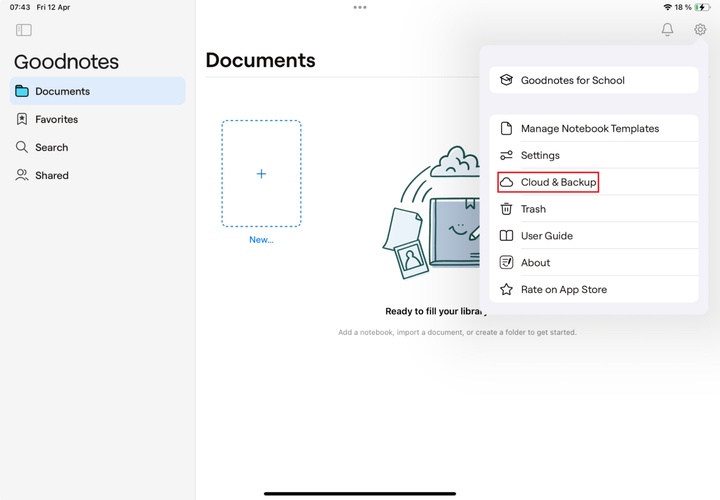Viewport: 720px width, 500px height.
Task: Click the New... link label
Action: point(261,240)
